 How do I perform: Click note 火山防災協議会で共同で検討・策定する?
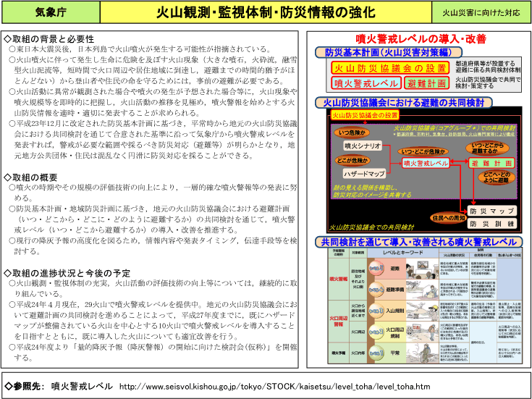pyautogui.click(x=487, y=83)
